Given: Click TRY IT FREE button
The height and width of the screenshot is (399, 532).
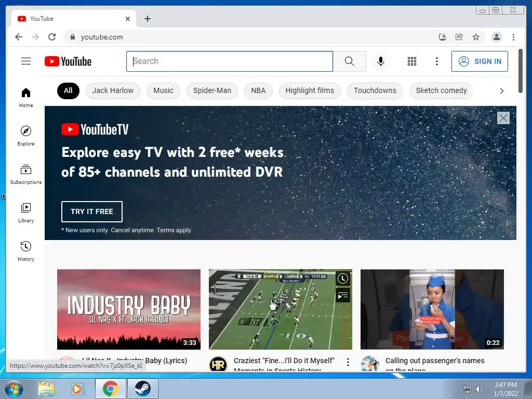Looking at the screenshot, I should tap(91, 211).
